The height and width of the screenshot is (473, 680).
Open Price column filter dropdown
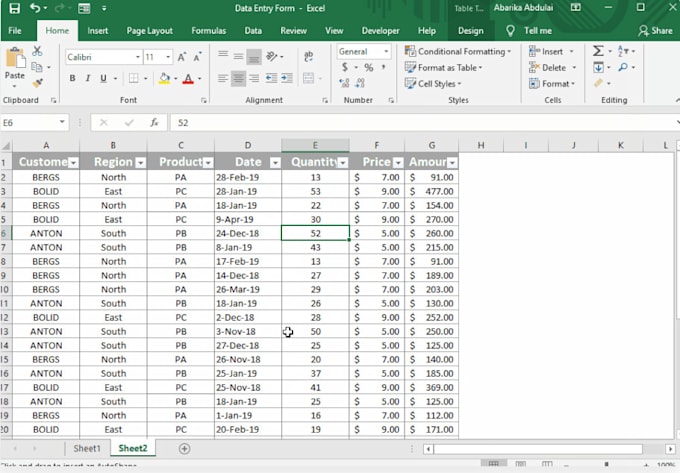point(398,163)
